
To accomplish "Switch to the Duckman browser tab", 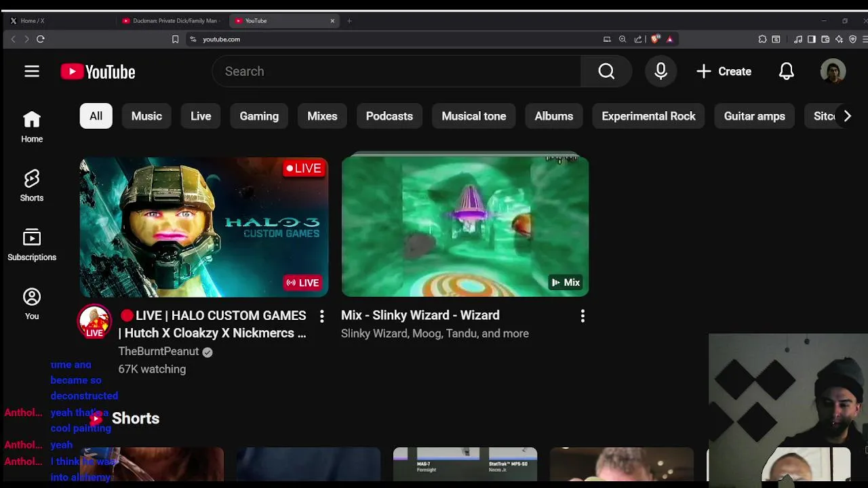I will point(172,21).
